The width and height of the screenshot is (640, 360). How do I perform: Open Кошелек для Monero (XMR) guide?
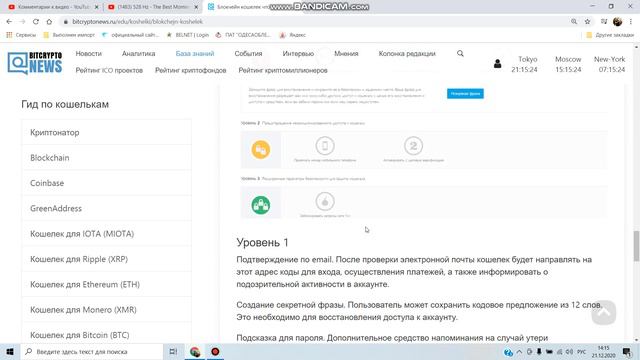tap(106, 309)
